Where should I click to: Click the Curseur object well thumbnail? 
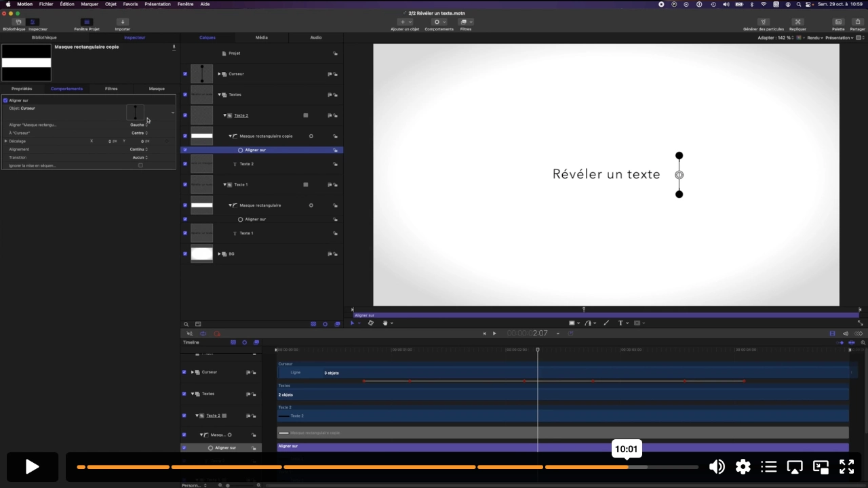(x=135, y=113)
